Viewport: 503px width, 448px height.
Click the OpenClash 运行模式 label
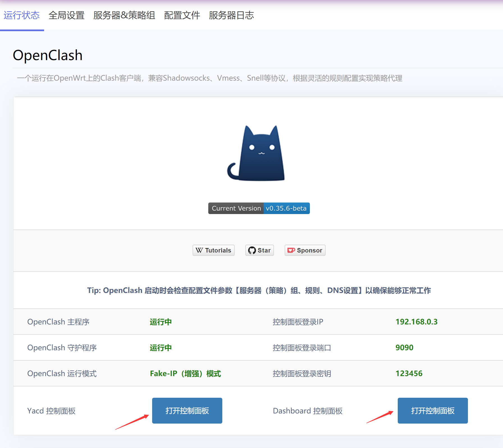click(x=62, y=374)
